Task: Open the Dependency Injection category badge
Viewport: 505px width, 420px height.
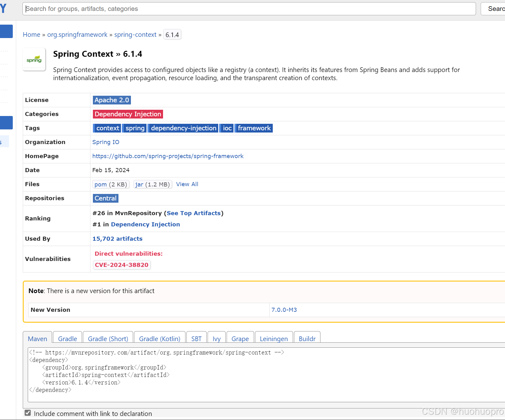Action: (x=128, y=114)
